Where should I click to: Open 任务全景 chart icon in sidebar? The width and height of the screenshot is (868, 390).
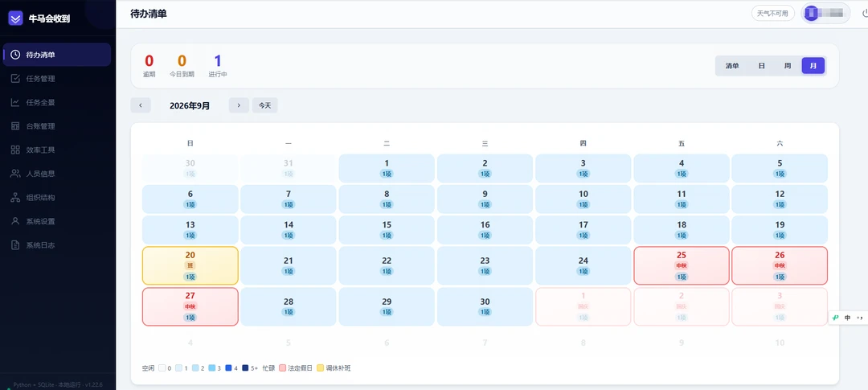pyautogui.click(x=15, y=102)
